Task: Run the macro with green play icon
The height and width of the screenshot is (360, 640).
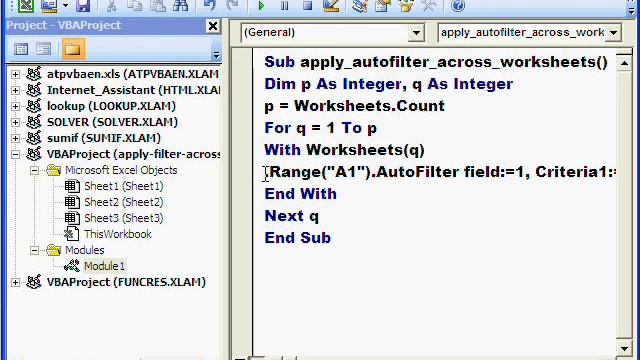Action: click(x=261, y=6)
